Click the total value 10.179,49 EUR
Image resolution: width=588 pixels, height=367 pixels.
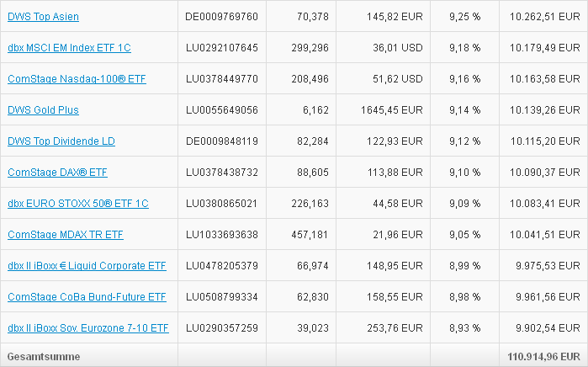tap(545, 48)
